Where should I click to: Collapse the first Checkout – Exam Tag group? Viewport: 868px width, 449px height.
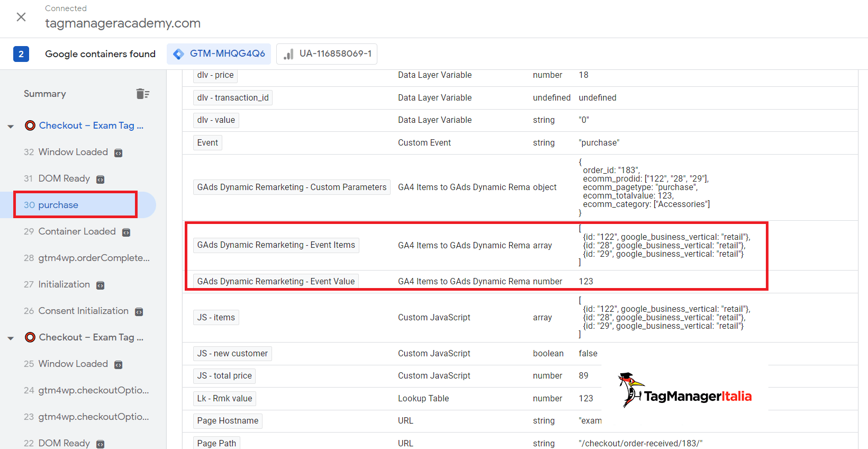coord(11,127)
